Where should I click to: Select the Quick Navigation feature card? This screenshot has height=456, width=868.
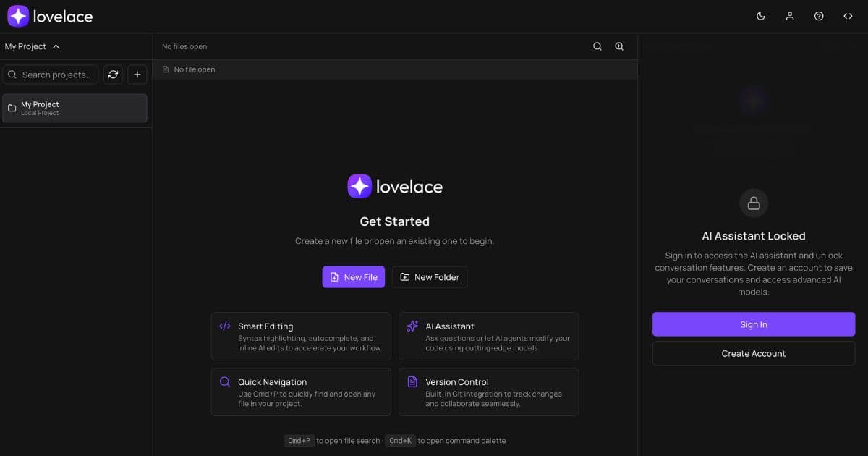(301, 392)
